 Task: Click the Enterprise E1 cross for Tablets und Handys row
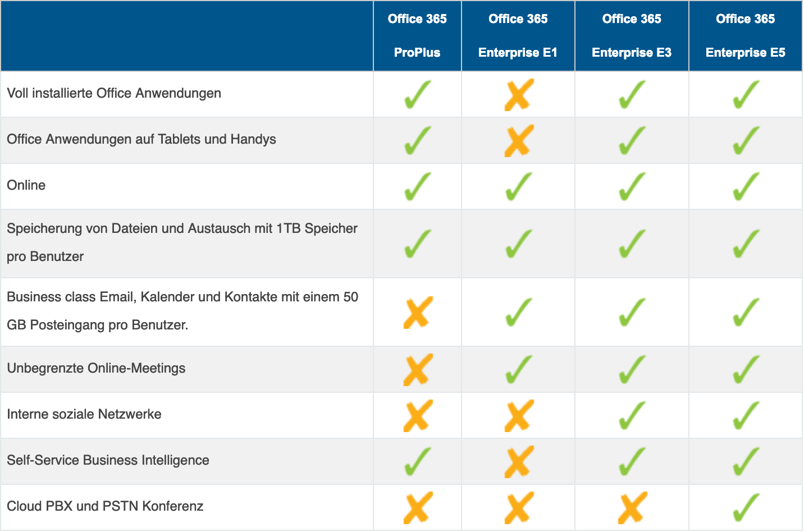[519, 140]
